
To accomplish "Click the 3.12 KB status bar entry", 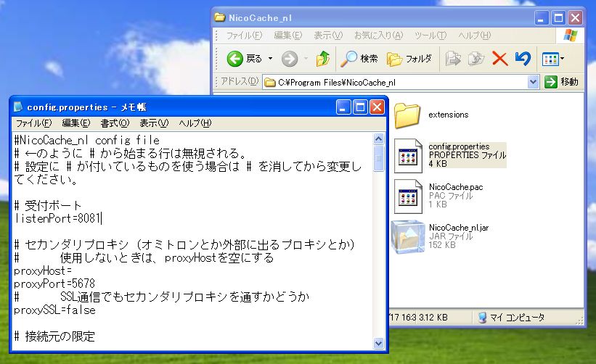I will (433, 318).
